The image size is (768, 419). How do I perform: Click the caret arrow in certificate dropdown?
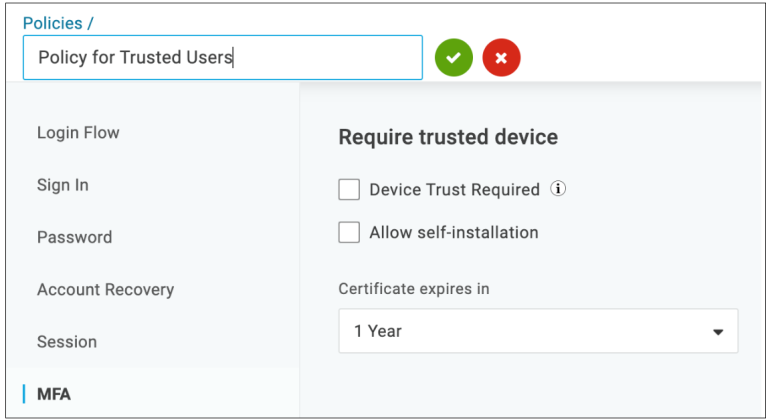click(718, 332)
